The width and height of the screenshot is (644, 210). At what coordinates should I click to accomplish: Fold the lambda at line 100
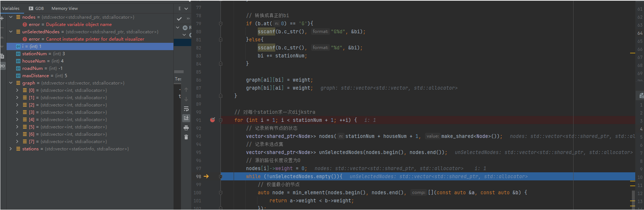pyautogui.click(x=221, y=192)
